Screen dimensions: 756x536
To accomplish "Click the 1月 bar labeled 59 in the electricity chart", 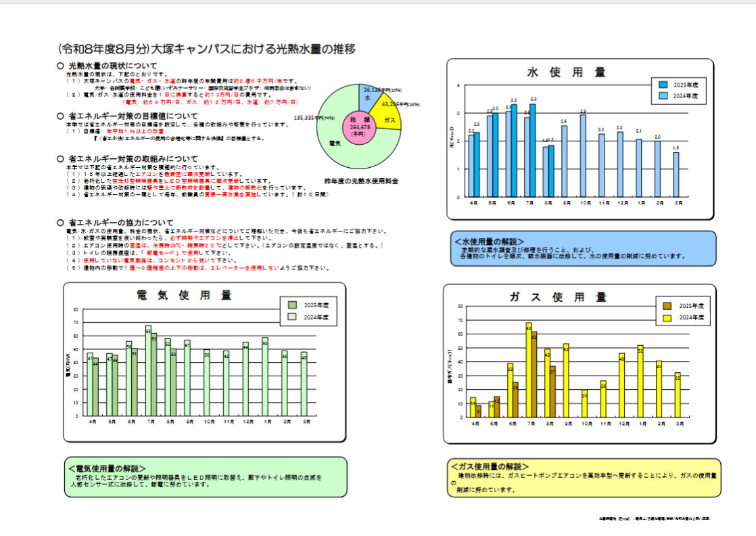I will (265, 377).
